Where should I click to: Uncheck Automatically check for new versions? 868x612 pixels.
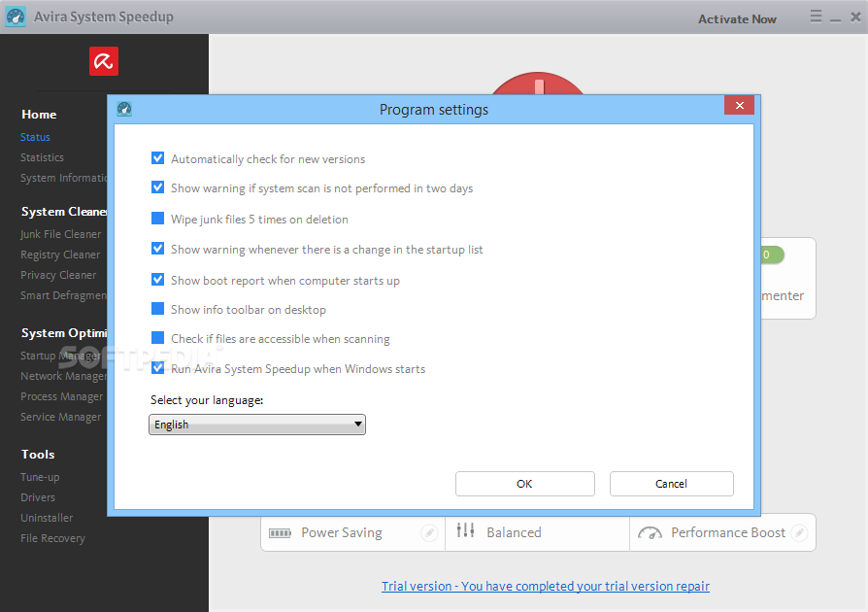(x=157, y=158)
